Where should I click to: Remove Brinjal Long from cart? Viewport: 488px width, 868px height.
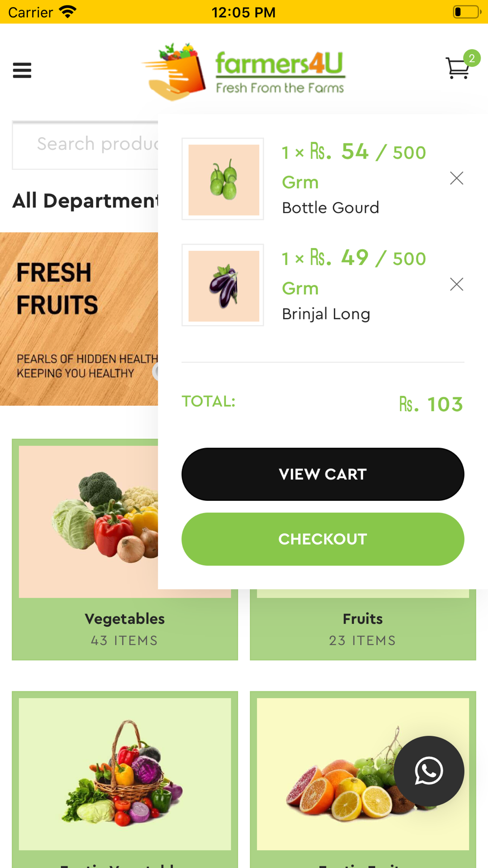pyautogui.click(x=456, y=284)
